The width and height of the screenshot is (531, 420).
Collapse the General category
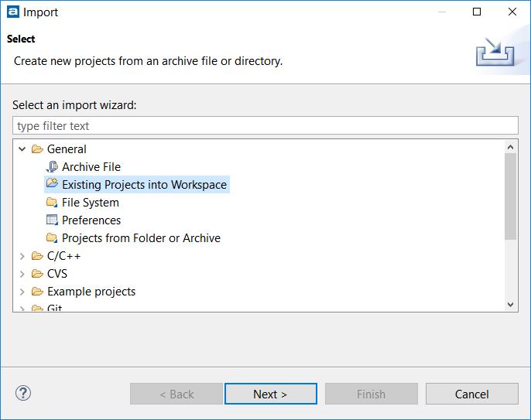pos(22,149)
